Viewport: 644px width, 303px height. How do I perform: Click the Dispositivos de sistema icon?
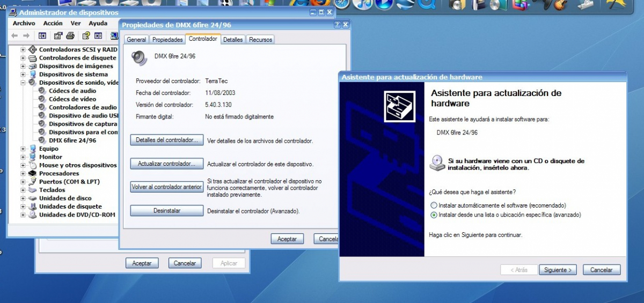pos(33,75)
